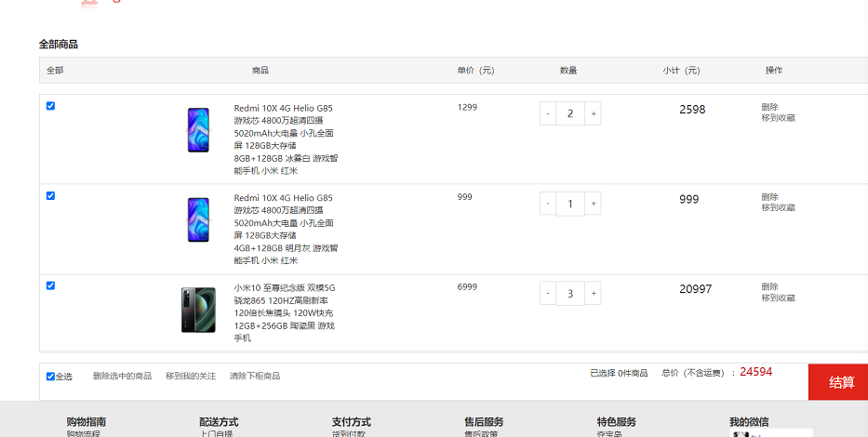The image size is (868, 437).
Task: Decrease quantity of Redmi 10X 4GB+128GB 明月灰
Action: click(548, 204)
